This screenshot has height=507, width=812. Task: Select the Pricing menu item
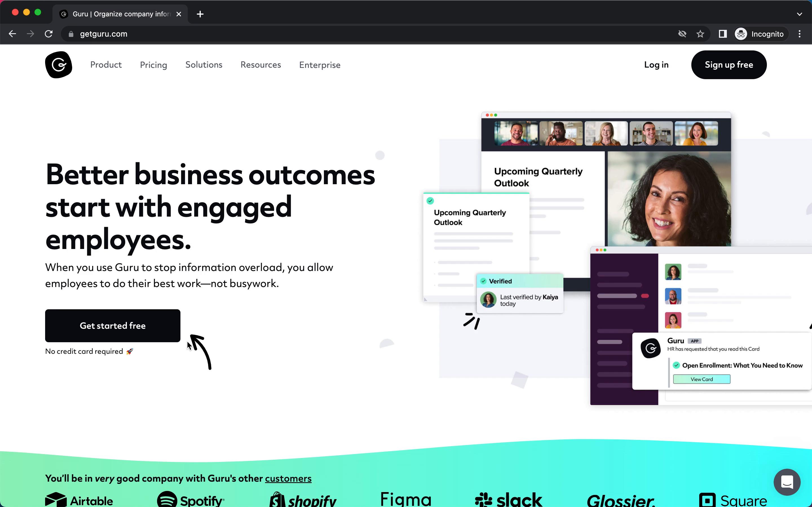[x=153, y=65]
